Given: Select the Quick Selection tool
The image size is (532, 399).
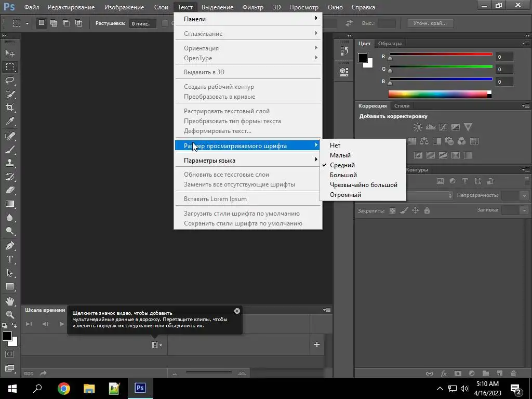Looking at the screenshot, I should pyautogui.click(x=10, y=94).
